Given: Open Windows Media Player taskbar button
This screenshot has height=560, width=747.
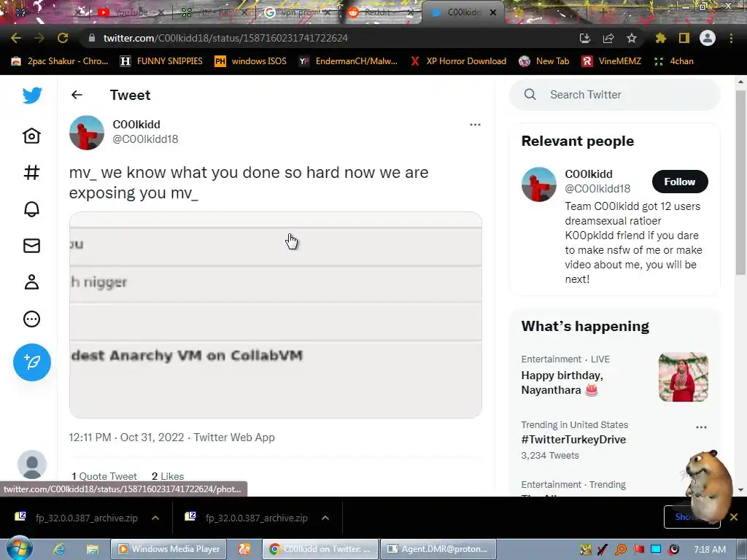Looking at the screenshot, I should click(x=169, y=549).
